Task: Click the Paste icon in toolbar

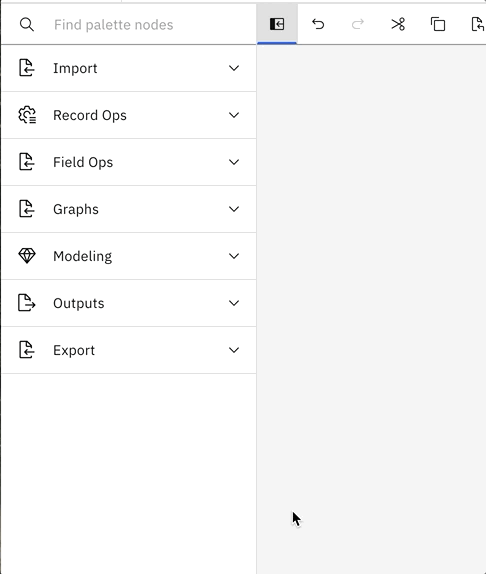Action: [478, 24]
